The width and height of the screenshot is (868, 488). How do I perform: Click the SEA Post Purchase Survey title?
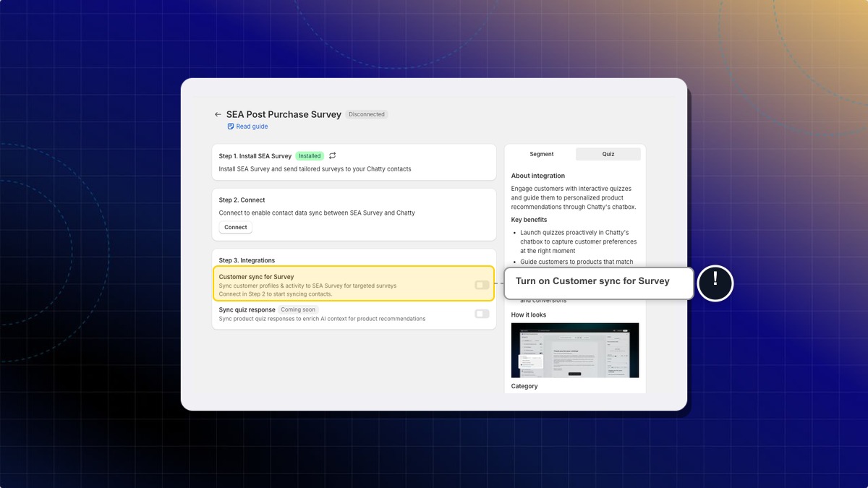click(x=284, y=114)
